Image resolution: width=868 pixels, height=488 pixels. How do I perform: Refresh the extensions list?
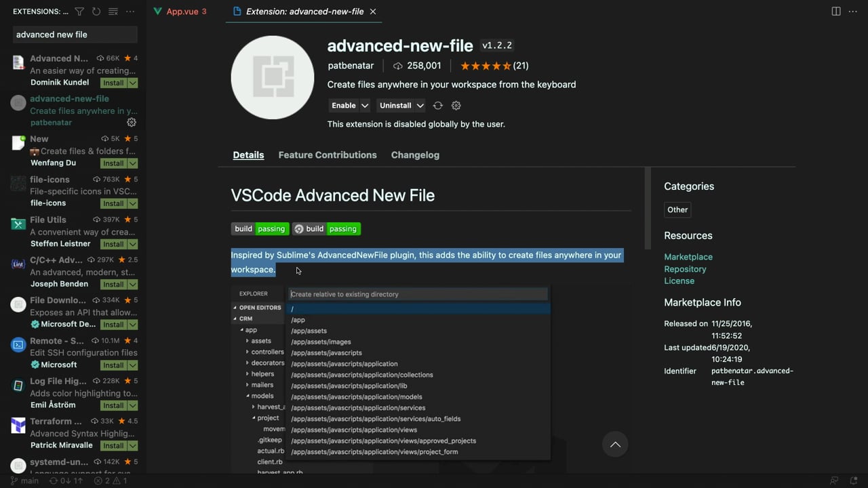pyautogui.click(x=96, y=12)
